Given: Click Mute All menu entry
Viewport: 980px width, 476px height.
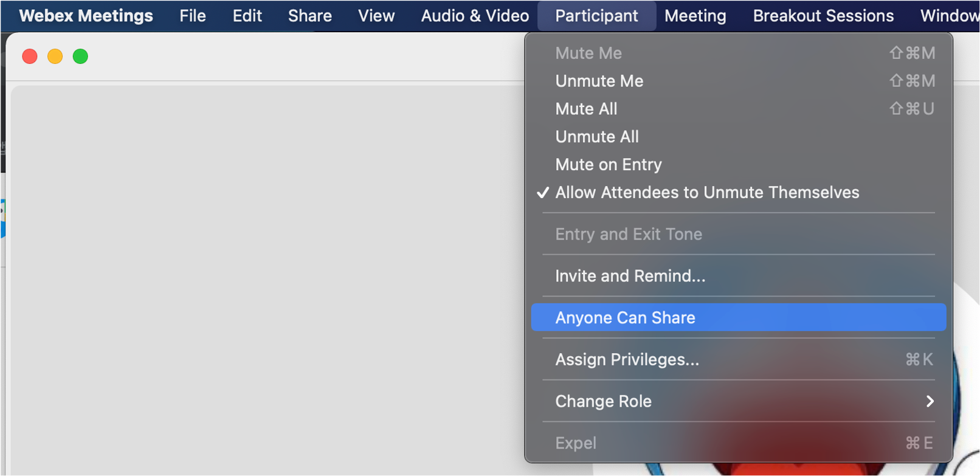Looking at the screenshot, I should [586, 109].
